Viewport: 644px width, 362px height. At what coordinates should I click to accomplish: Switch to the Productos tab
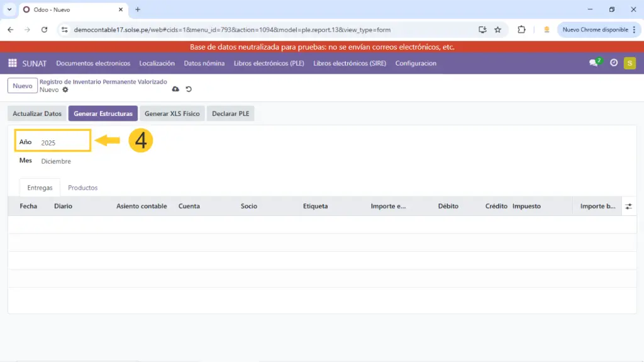pos(82,188)
